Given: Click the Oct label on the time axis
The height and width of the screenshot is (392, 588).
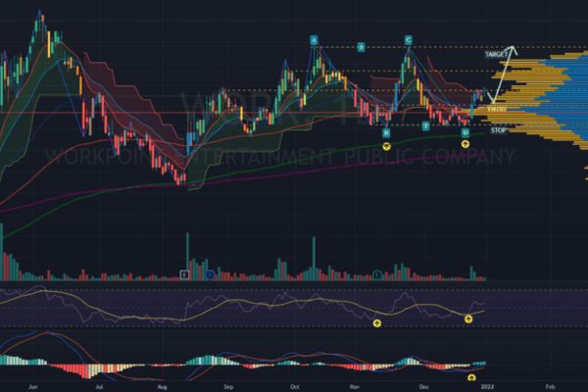Looking at the screenshot, I should pos(295,387).
